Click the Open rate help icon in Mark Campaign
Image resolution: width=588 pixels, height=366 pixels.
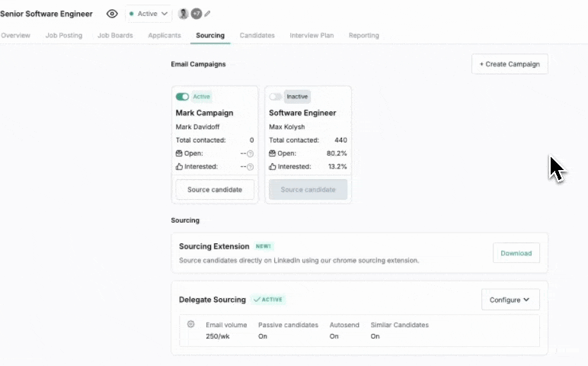click(250, 153)
